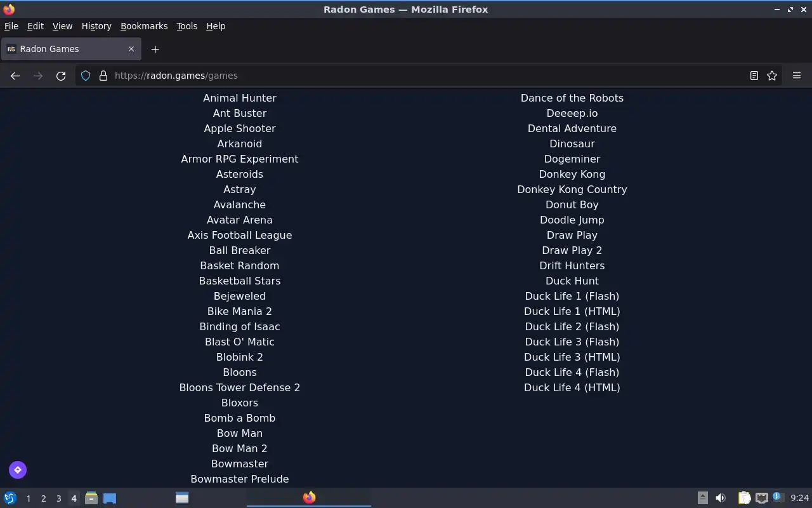812x508 pixels.
Task: Open the History menu
Action: click(96, 26)
